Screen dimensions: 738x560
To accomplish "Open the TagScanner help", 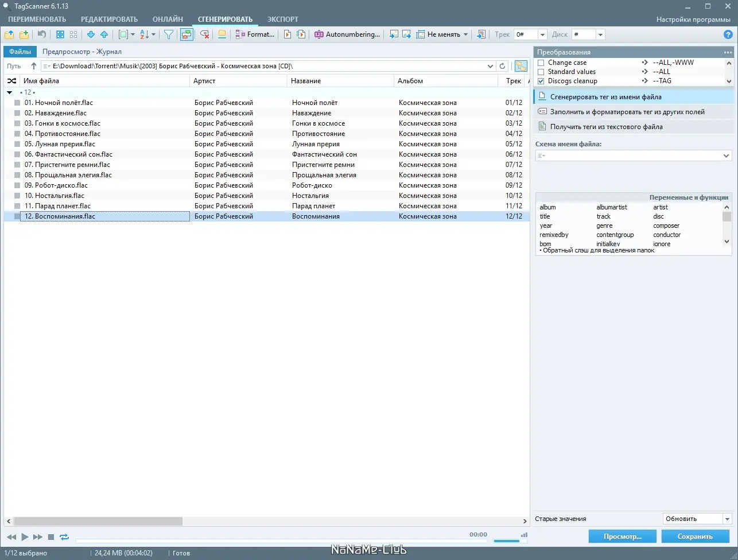I will [x=728, y=34].
